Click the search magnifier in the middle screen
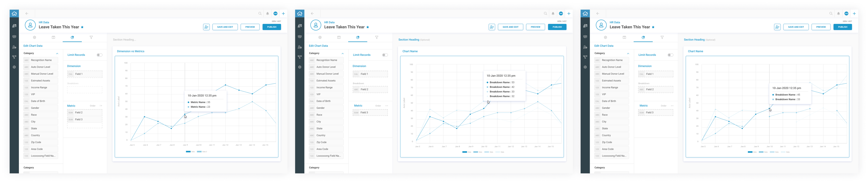 pyautogui.click(x=545, y=14)
